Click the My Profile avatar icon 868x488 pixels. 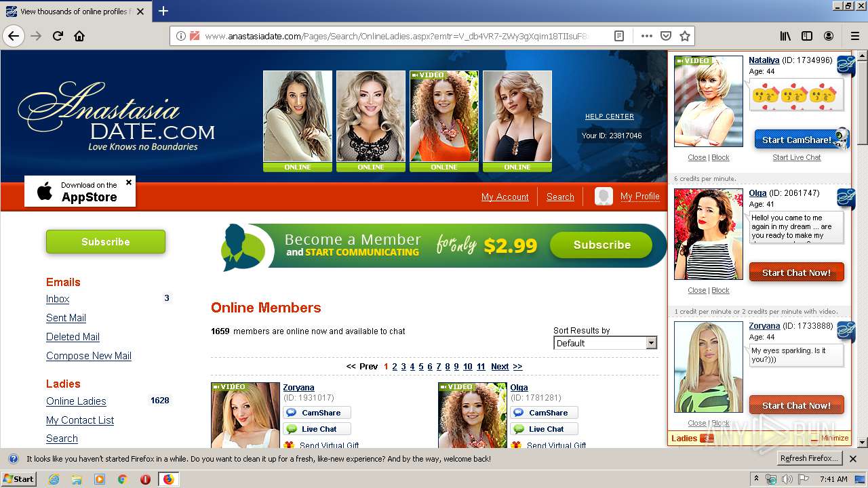604,197
